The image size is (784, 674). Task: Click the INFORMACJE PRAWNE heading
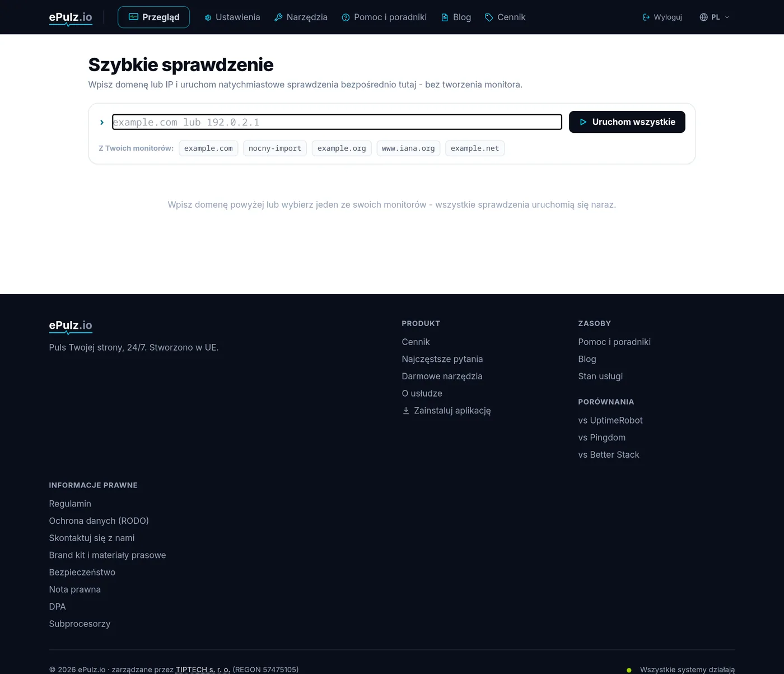click(x=93, y=485)
